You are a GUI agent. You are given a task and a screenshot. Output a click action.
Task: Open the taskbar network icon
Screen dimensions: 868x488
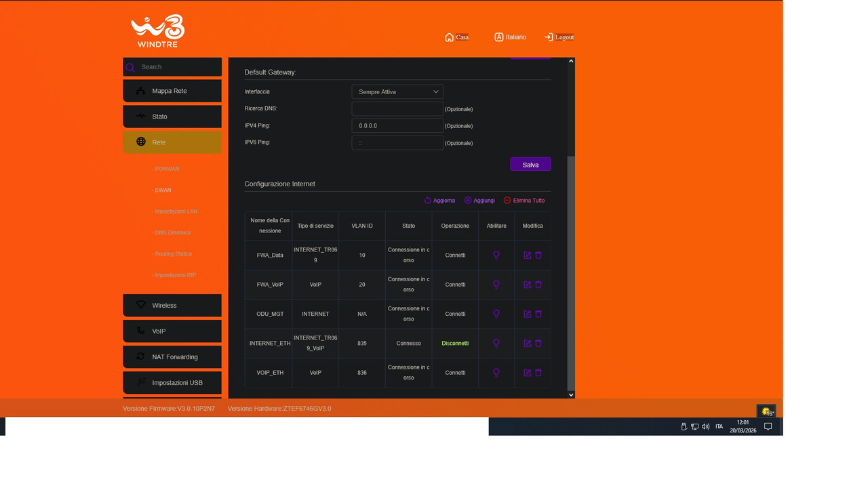coord(695,427)
